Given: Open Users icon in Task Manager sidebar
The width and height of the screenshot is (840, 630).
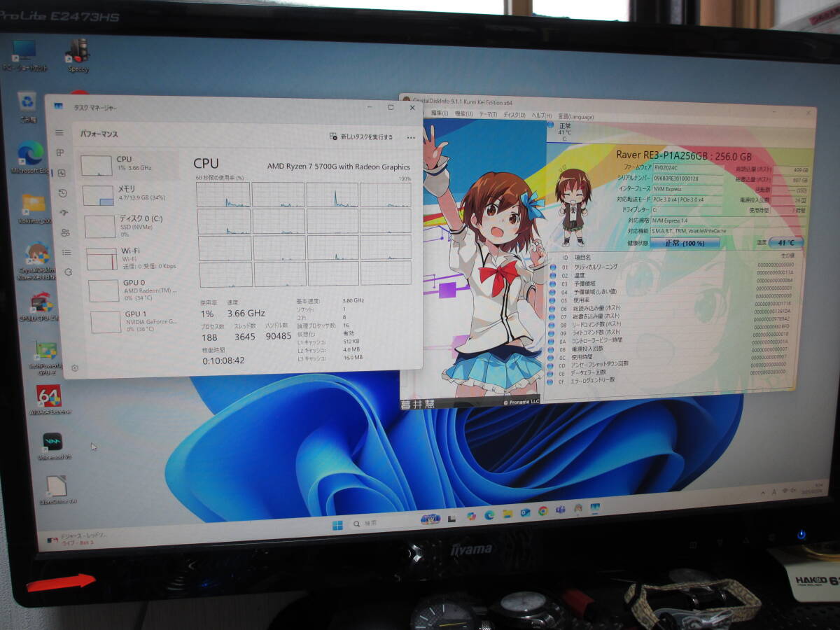Looking at the screenshot, I should [66, 232].
